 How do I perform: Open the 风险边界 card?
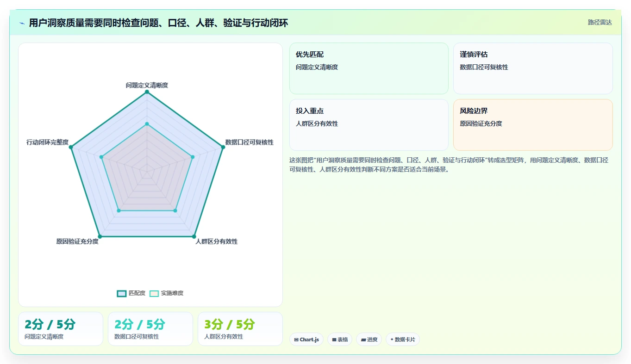pos(533,125)
